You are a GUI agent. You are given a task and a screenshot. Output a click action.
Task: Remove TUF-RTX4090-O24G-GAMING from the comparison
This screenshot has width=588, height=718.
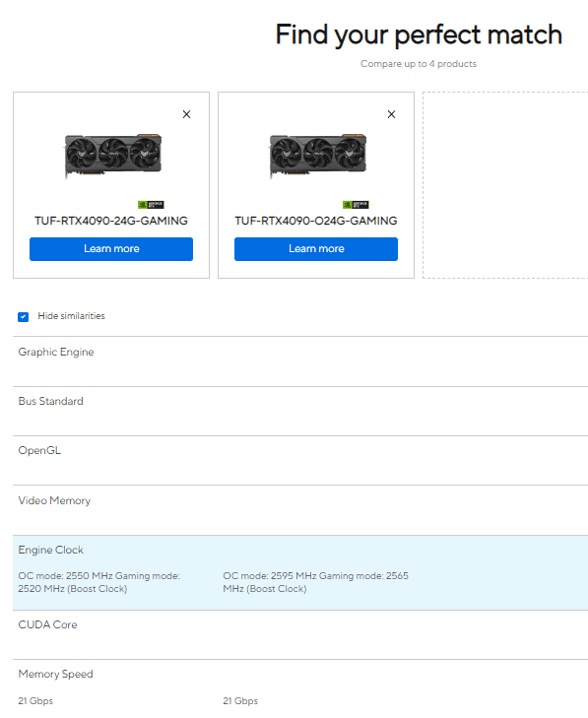(x=391, y=114)
